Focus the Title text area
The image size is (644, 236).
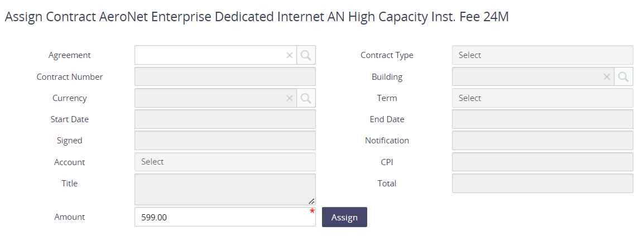[225, 189]
